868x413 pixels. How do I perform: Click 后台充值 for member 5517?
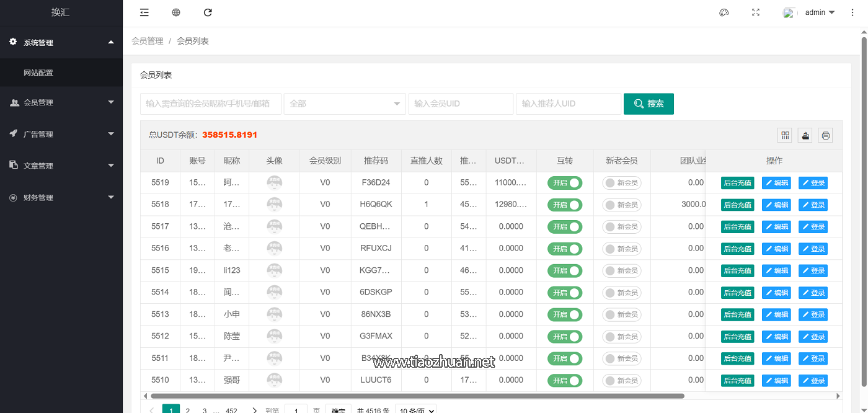737,227
